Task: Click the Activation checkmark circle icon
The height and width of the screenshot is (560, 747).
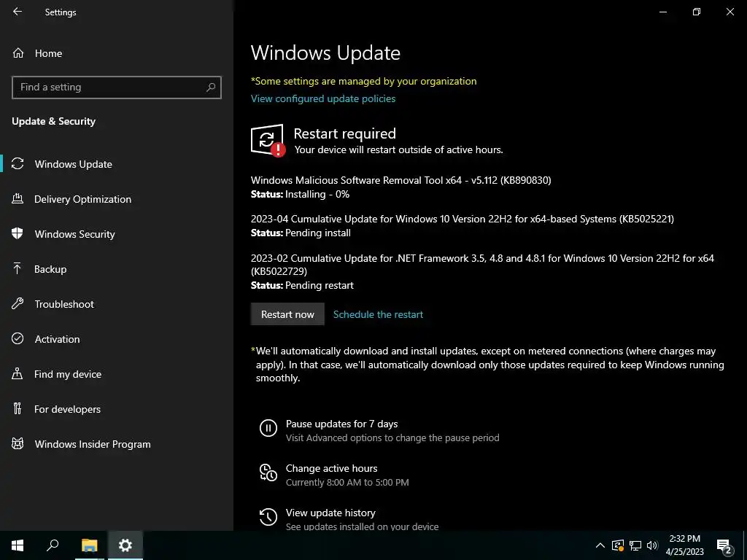Action: [18, 338]
